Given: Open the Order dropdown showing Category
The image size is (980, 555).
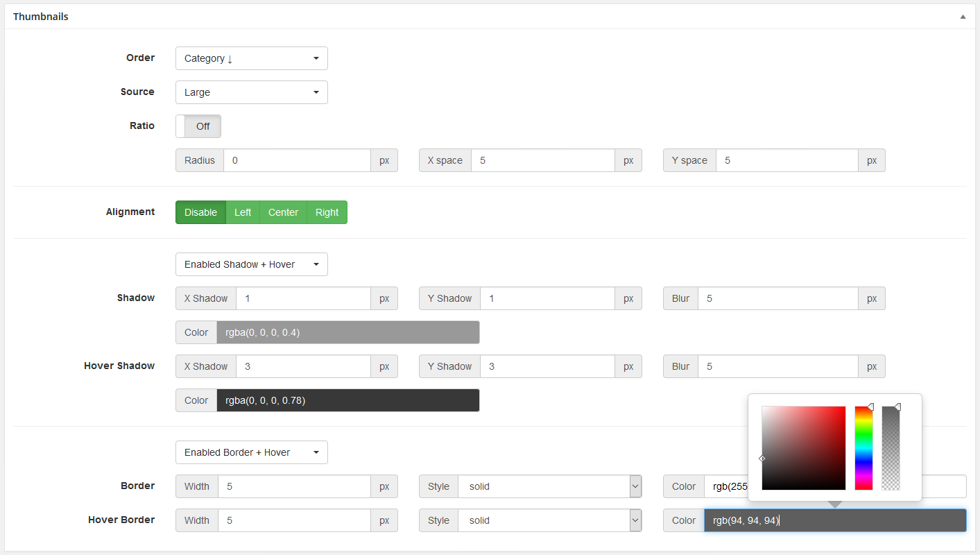Looking at the screenshot, I should [x=251, y=58].
